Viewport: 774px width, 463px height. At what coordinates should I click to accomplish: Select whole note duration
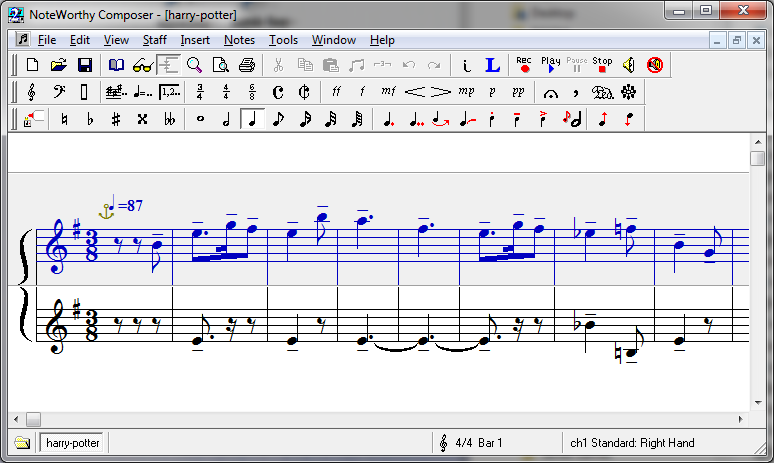pyautogui.click(x=200, y=119)
